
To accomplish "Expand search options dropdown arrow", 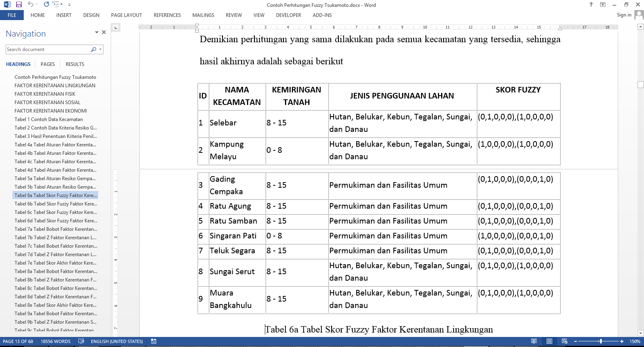I will [x=100, y=49].
